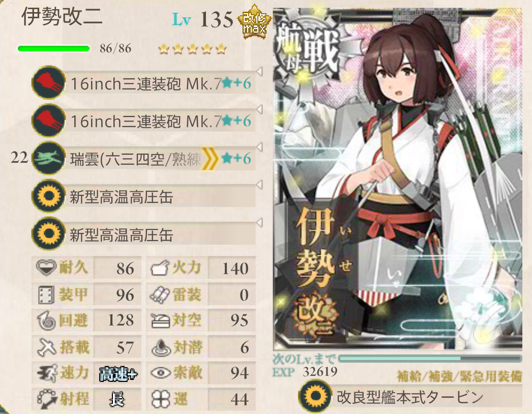The width and height of the screenshot is (532, 414).
Task: Click the 高速+ speed value
Action: click(x=117, y=374)
